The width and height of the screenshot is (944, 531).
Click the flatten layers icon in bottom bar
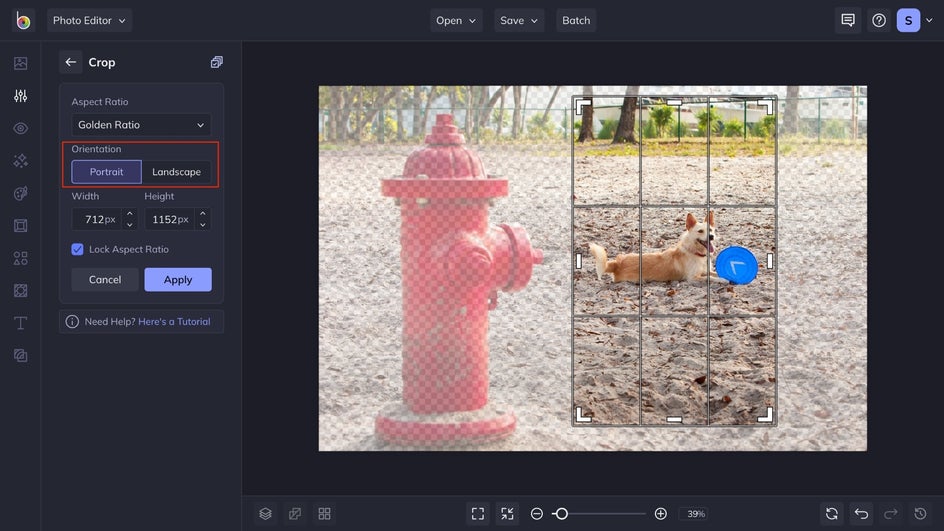295,514
